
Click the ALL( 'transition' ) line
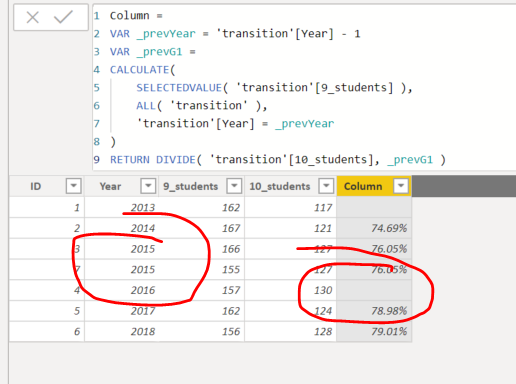click(x=202, y=106)
